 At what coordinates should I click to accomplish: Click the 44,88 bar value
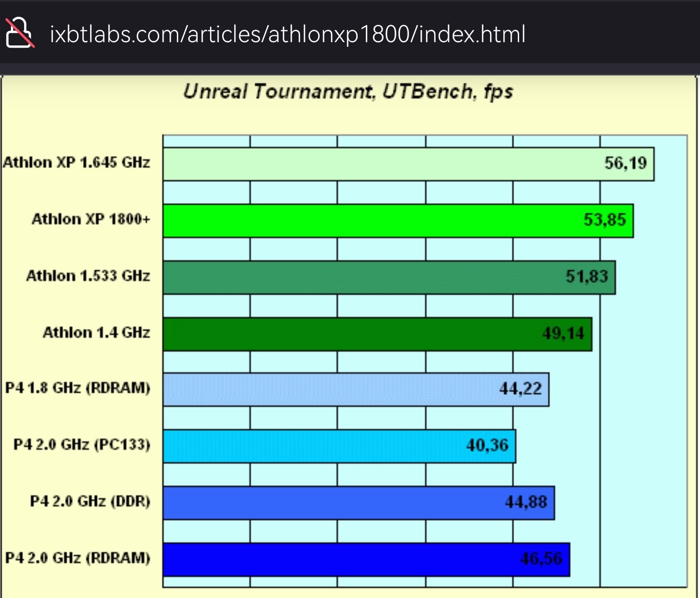(x=526, y=502)
